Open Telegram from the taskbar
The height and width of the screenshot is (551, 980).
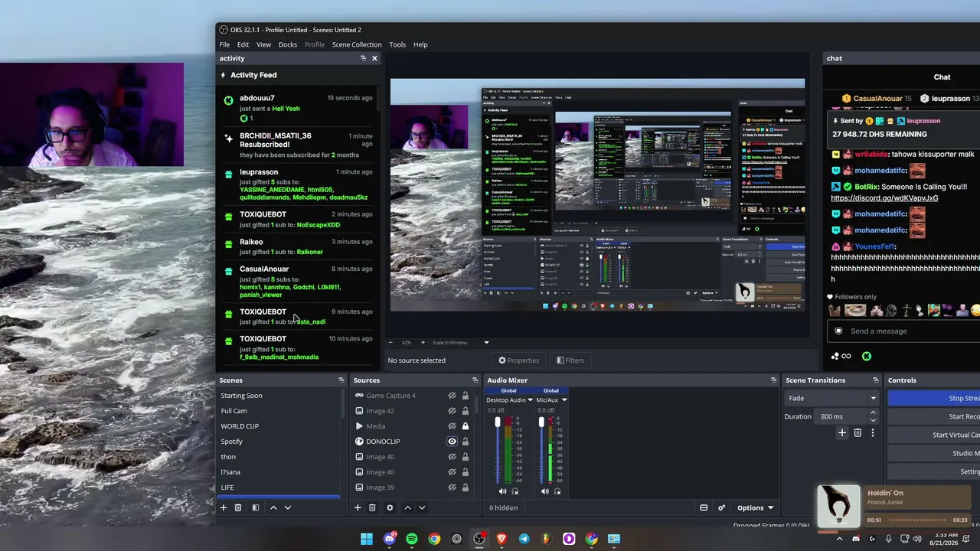point(524,539)
